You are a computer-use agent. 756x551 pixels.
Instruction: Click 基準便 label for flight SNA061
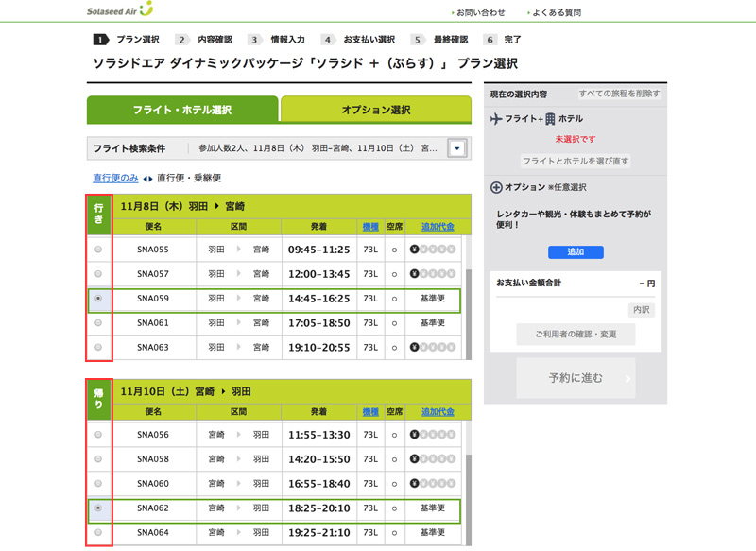(x=433, y=322)
